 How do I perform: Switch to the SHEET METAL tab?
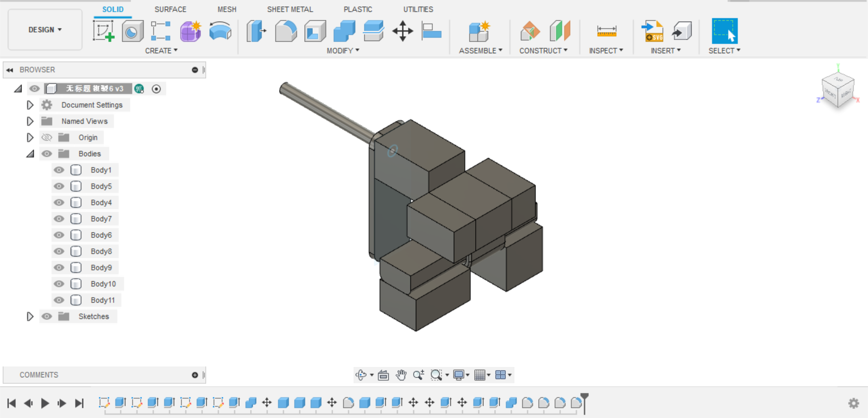coord(290,9)
